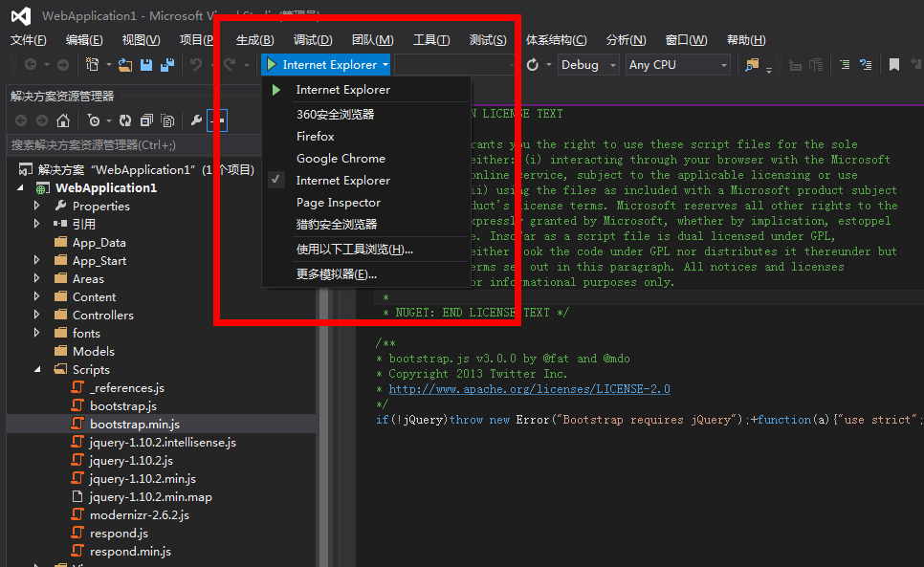Select the Models folder

pyautogui.click(x=93, y=352)
